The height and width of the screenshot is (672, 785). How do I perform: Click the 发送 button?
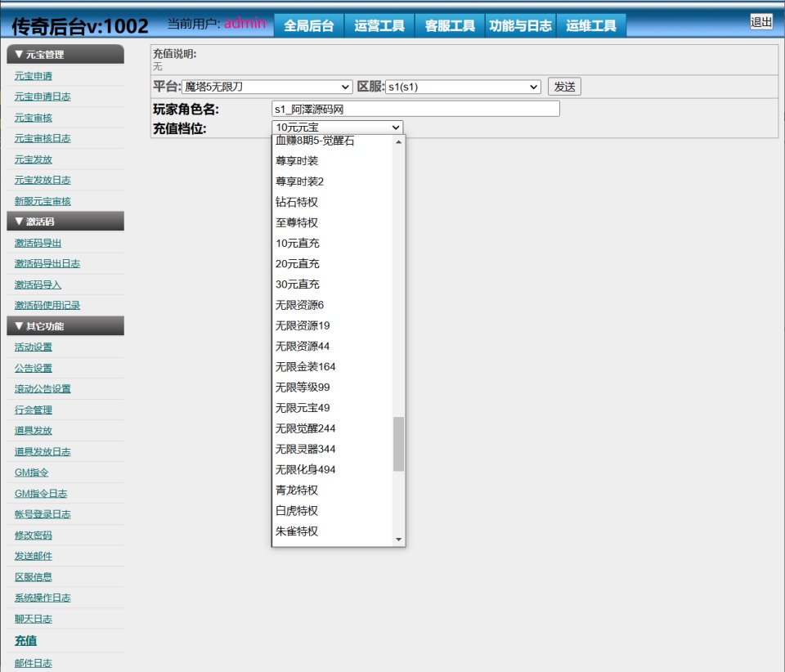(564, 87)
